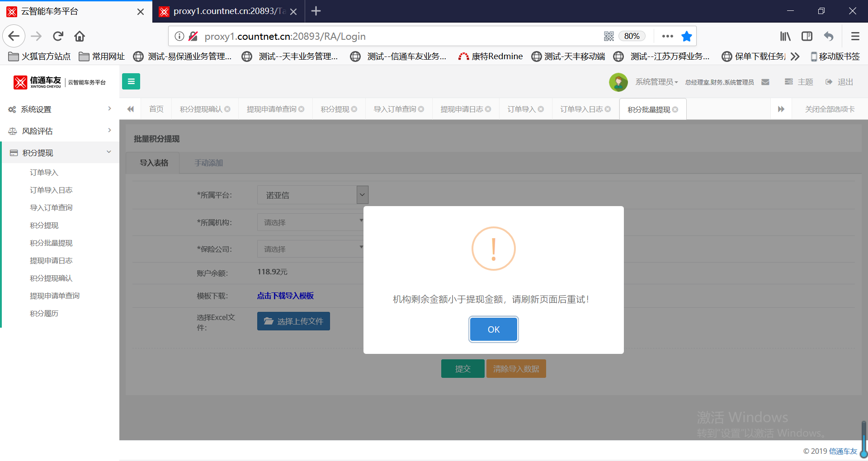Viewport: 868px width, 461px height.
Task: Open the mail envelope icon in header
Action: [x=765, y=82]
